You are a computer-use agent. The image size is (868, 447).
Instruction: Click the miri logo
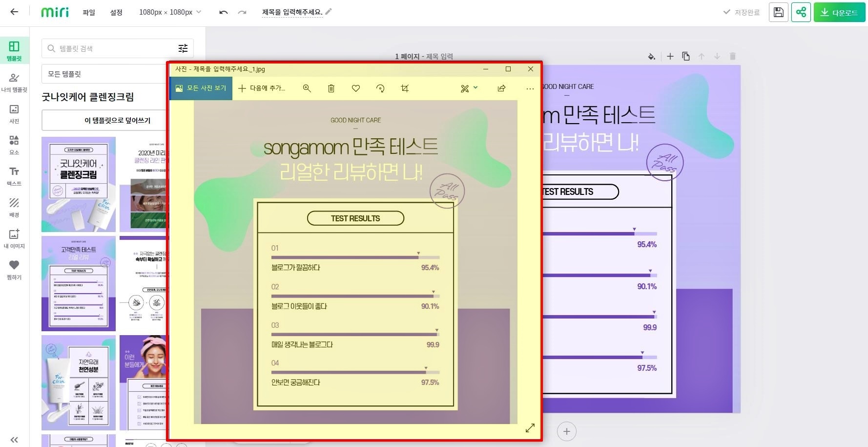[x=55, y=12]
